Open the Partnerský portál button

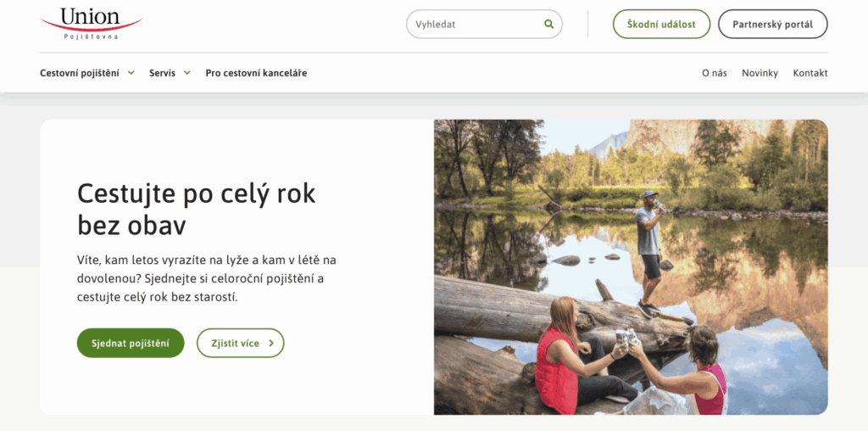coord(772,25)
